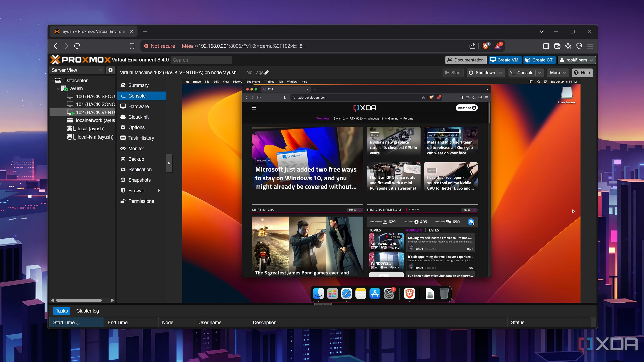Toggle the browser sidebar panel icon

(x=546, y=46)
